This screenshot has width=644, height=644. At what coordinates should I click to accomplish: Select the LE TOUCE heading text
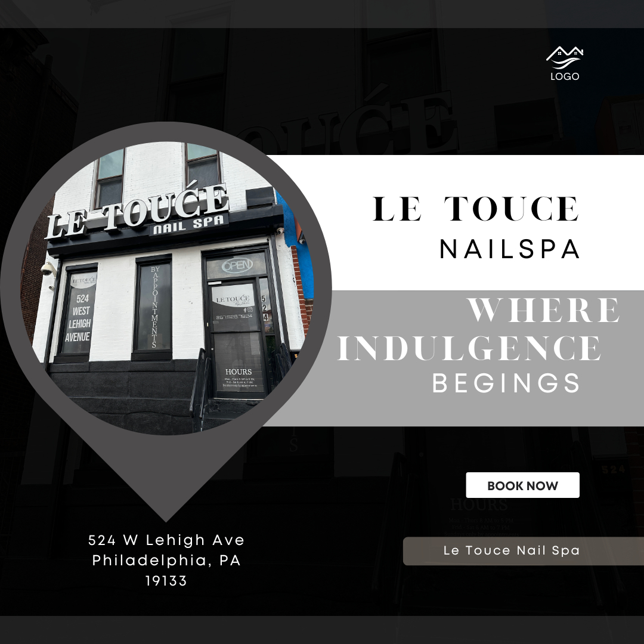pyautogui.click(x=476, y=209)
